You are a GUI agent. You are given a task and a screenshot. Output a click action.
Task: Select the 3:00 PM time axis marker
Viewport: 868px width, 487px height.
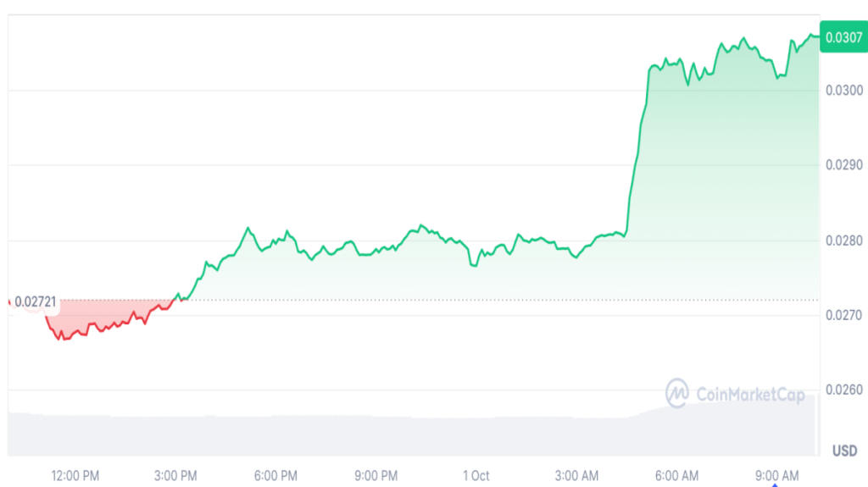[x=175, y=475]
